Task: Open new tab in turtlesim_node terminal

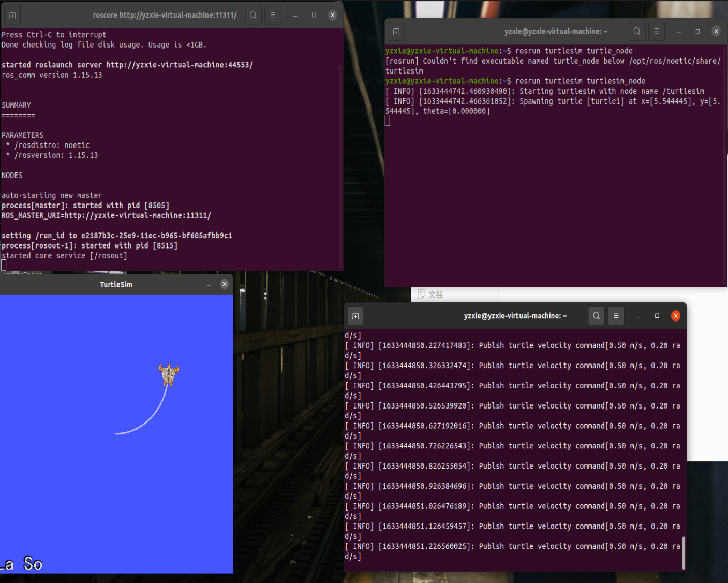Action: click(396, 32)
